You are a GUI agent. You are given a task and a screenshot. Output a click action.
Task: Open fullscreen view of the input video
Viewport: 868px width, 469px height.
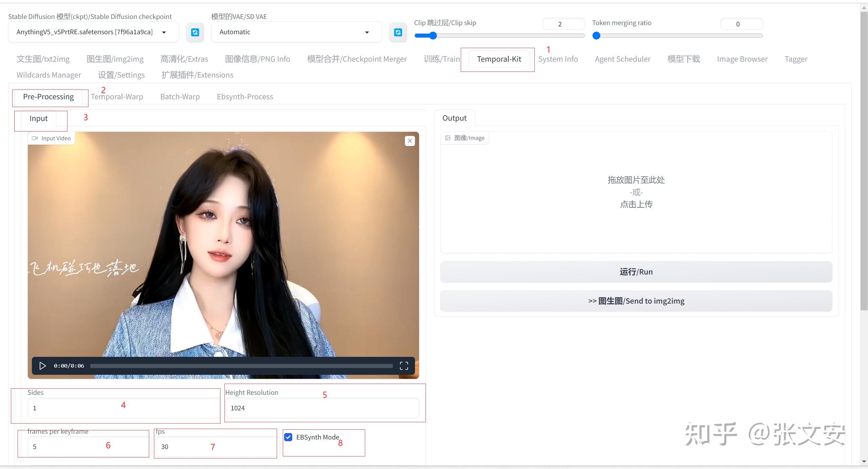(404, 366)
